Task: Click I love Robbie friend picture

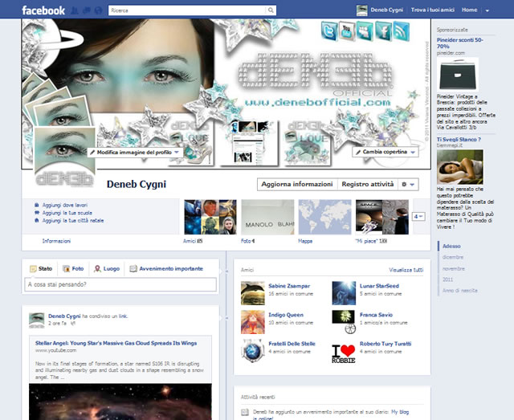Action: point(343,353)
